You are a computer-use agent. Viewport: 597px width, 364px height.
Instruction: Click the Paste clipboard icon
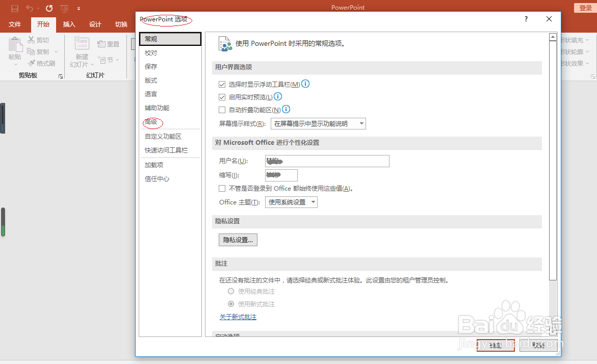[15, 44]
